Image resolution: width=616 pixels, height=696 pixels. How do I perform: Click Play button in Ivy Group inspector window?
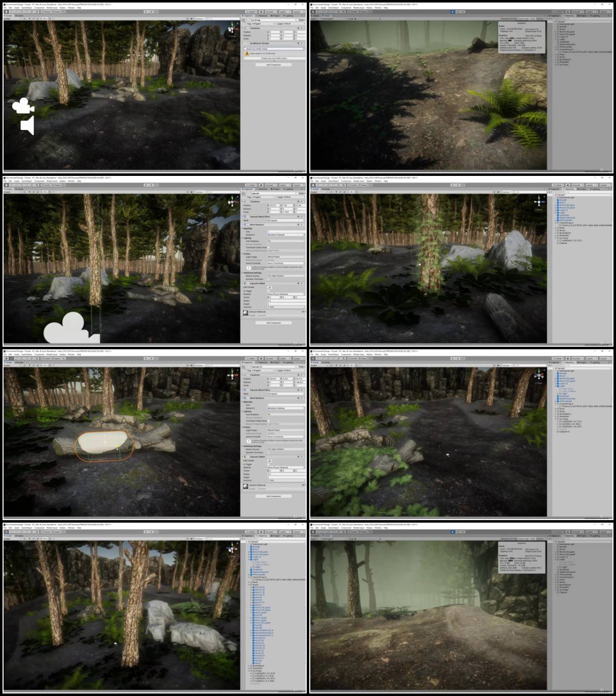click(146, 12)
